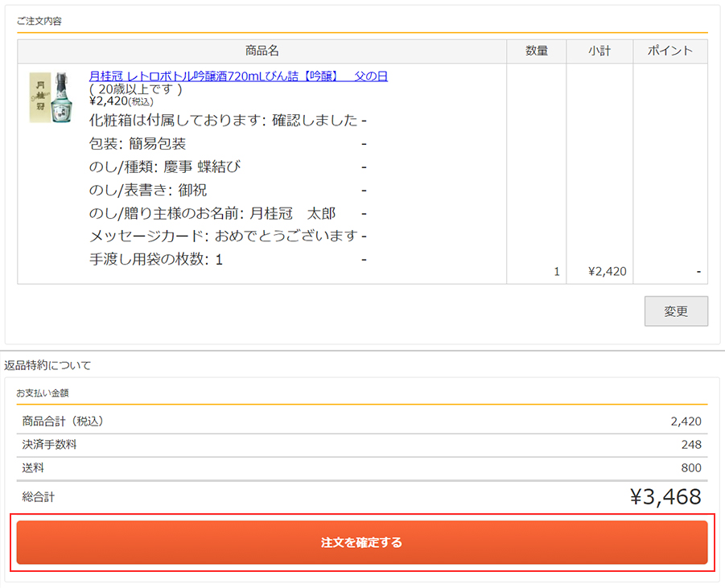Click the 商品名 column header
Viewport: 725px width, 588px height.
[262, 51]
